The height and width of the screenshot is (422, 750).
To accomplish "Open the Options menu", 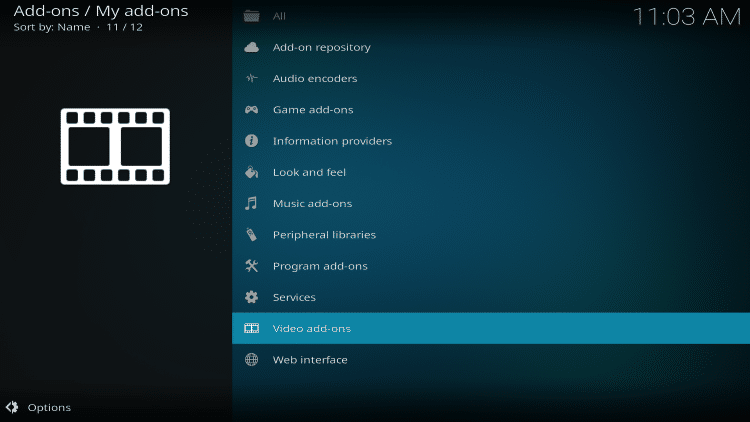I will click(x=49, y=407).
